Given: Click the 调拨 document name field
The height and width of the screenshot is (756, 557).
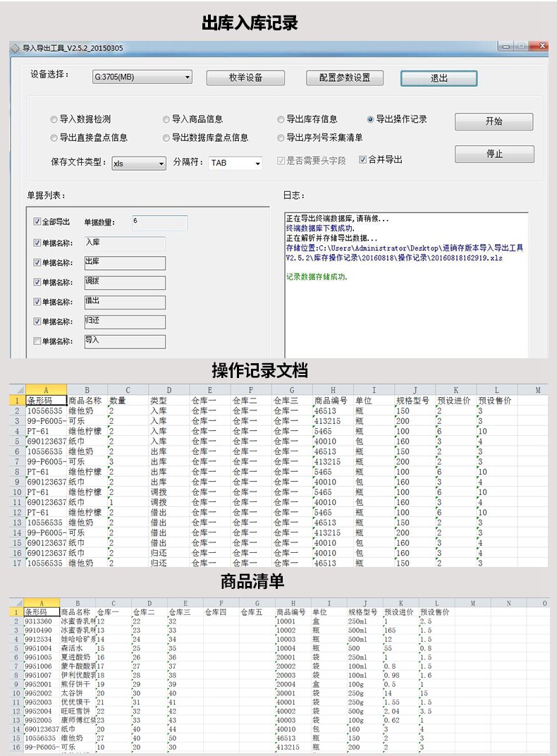Looking at the screenshot, I should click(125, 283).
